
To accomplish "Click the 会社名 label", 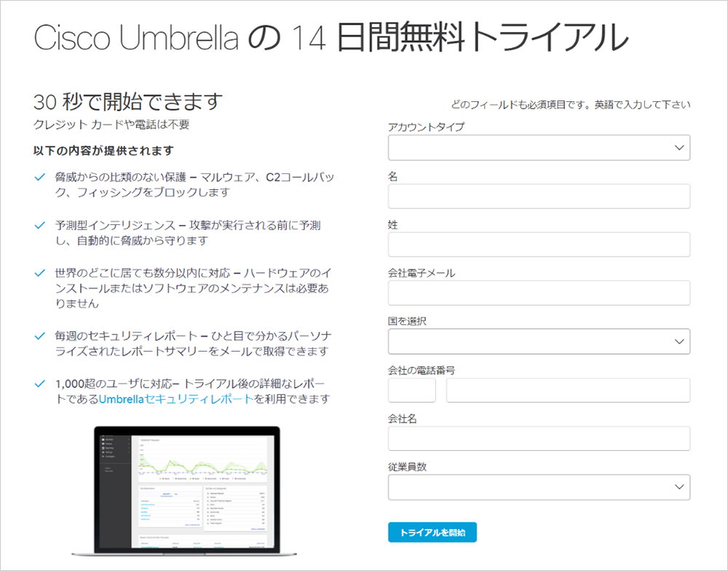I will [403, 419].
